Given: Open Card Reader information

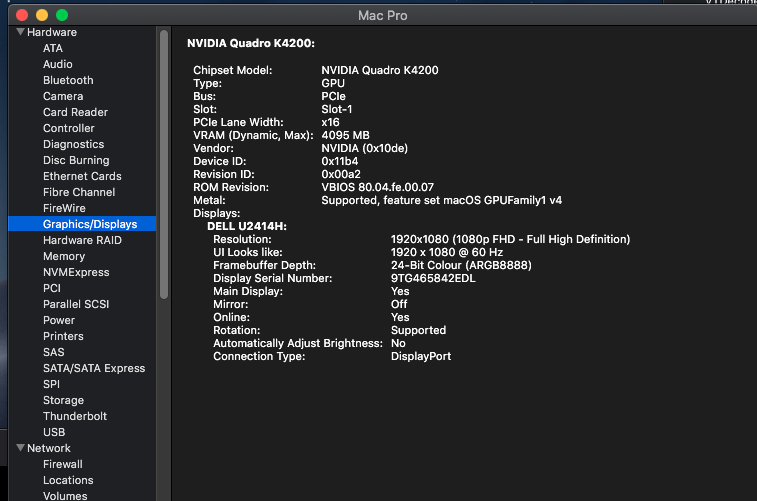Looking at the screenshot, I should (x=75, y=112).
